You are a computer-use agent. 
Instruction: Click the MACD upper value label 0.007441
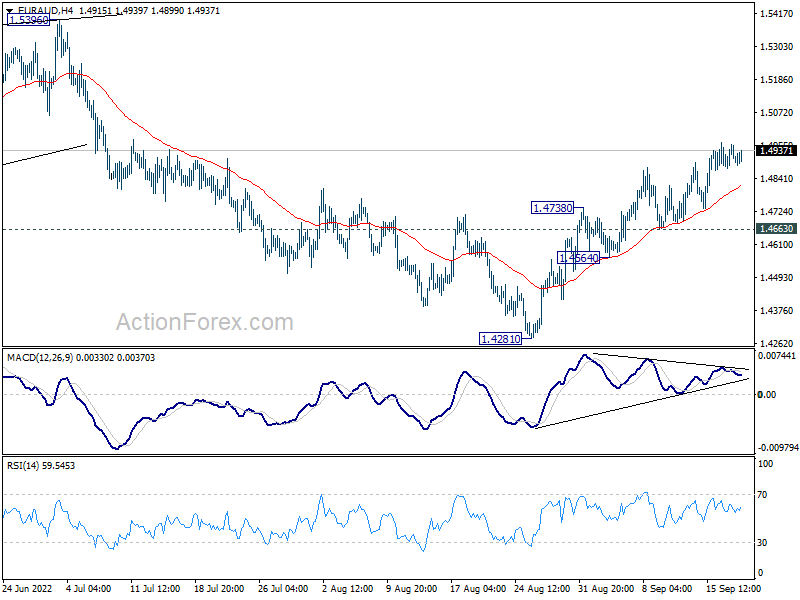point(776,356)
